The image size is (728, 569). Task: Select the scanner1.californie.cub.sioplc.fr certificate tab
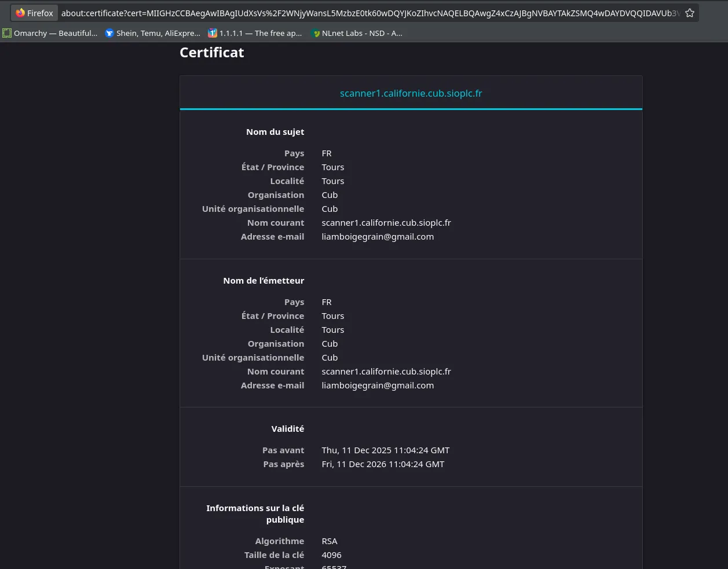[x=411, y=93]
